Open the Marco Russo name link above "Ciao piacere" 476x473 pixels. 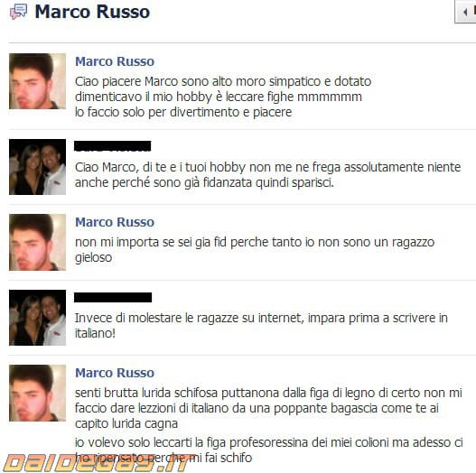pos(115,61)
